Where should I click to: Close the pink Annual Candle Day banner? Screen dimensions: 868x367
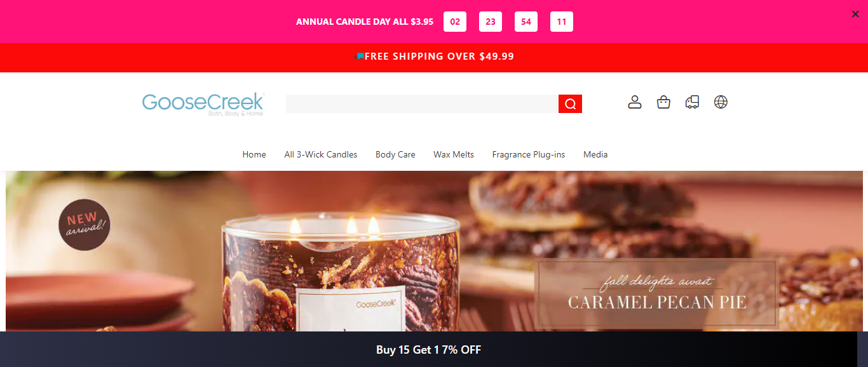coord(855,14)
